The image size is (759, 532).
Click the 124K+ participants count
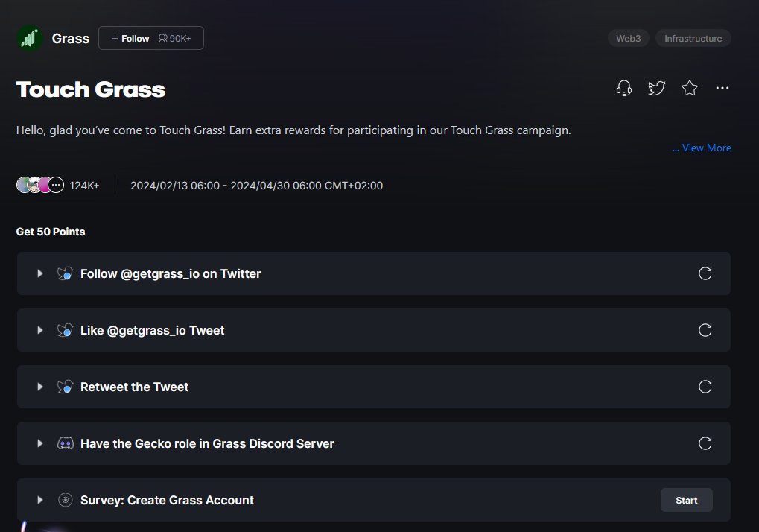pos(84,186)
